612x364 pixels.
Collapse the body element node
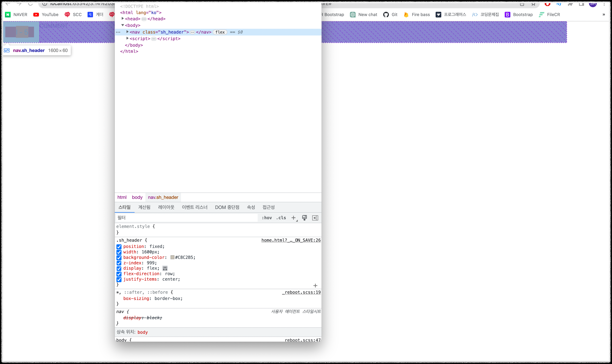(123, 25)
